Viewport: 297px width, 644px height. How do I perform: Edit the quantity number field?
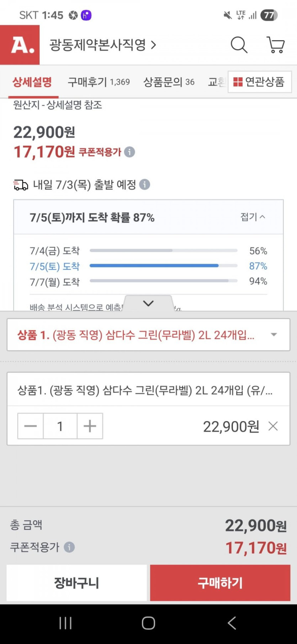click(x=60, y=426)
